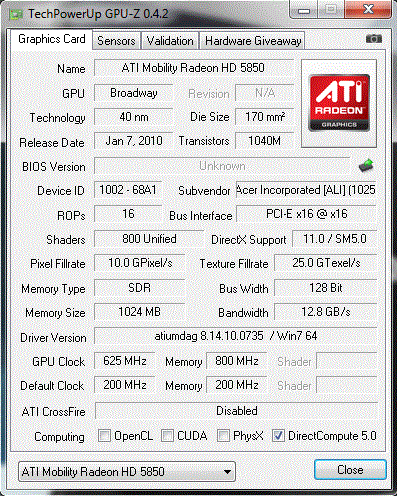Image resolution: width=397 pixels, height=496 pixels.
Task: Click the TechPowerUp GPU-Z 0.4.2 title text
Action: point(98,14)
